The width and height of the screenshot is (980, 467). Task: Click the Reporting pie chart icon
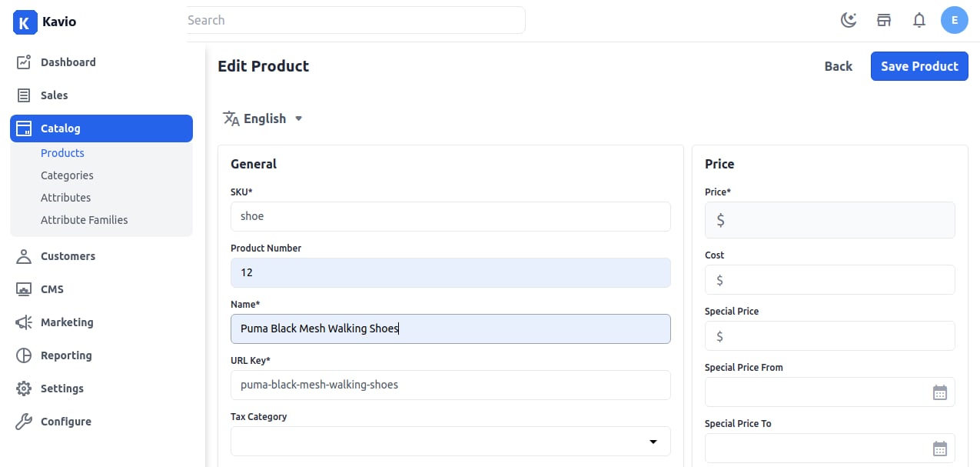[25, 355]
